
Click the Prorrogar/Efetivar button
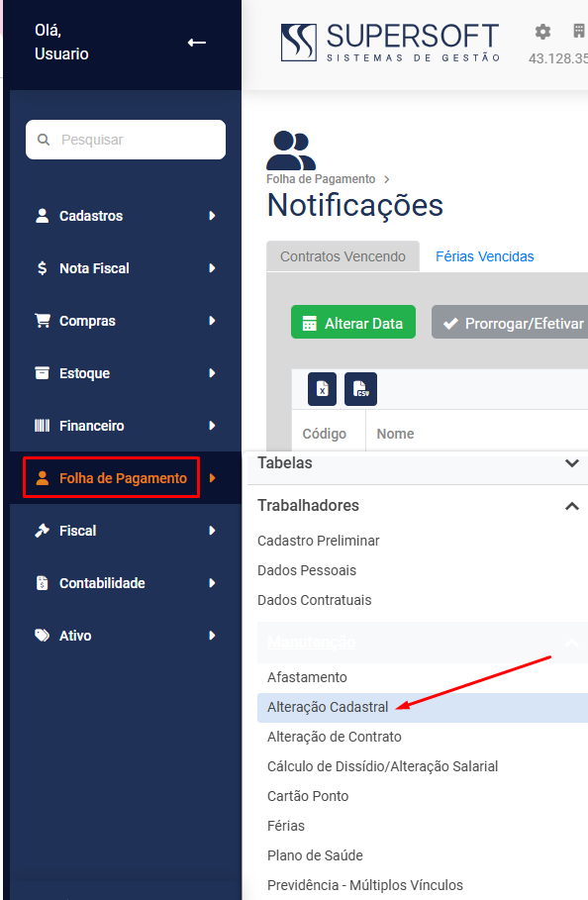coord(511,322)
